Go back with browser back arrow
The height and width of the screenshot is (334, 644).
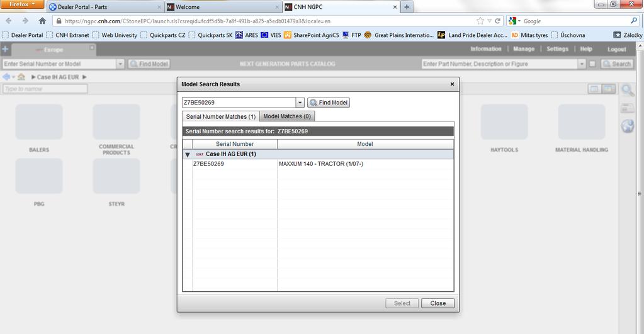[x=9, y=21]
